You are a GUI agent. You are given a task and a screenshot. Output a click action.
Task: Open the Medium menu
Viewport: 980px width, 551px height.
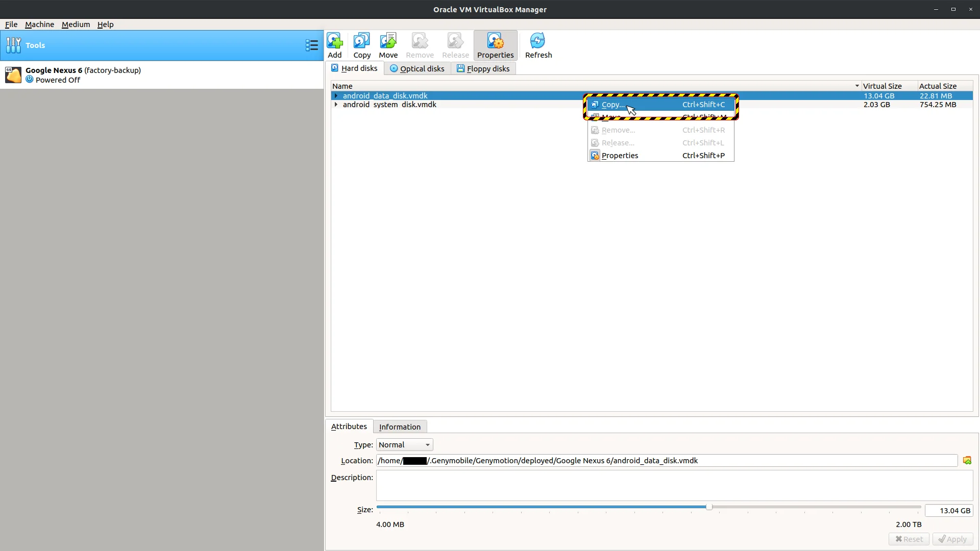[76, 24]
